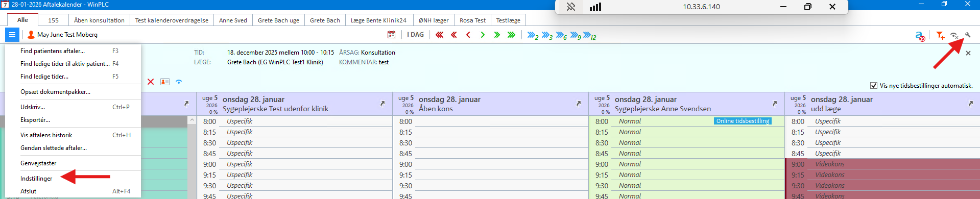This screenshot has height=199, width=980.
Task: Choose Indstillinger menu item
Action: pos(73,179)
